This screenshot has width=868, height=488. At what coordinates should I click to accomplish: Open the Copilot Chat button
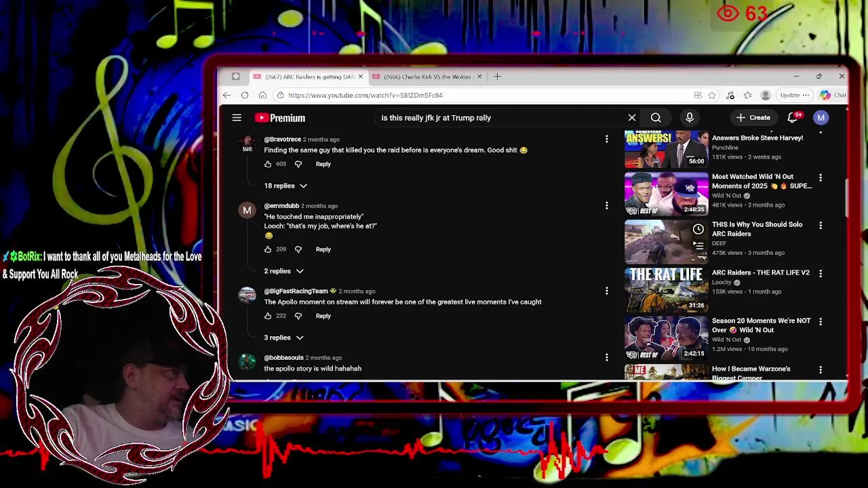833,95
